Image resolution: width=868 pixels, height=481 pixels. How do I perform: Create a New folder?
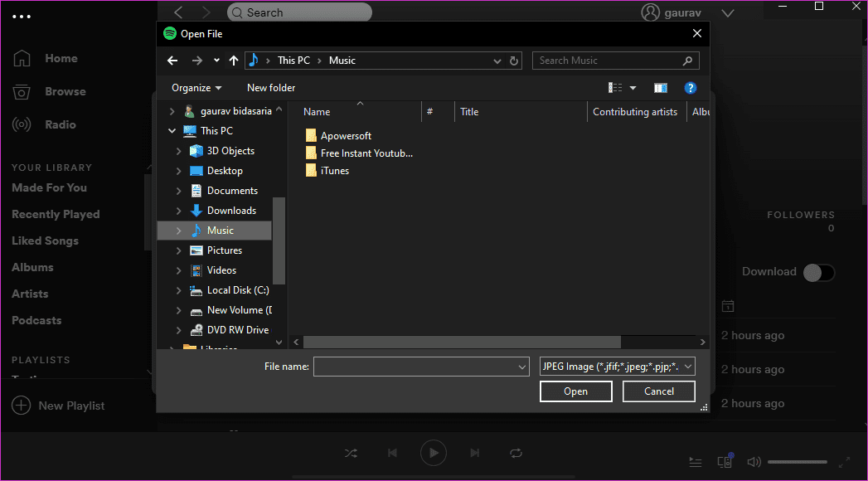click(x=271, y=88)
